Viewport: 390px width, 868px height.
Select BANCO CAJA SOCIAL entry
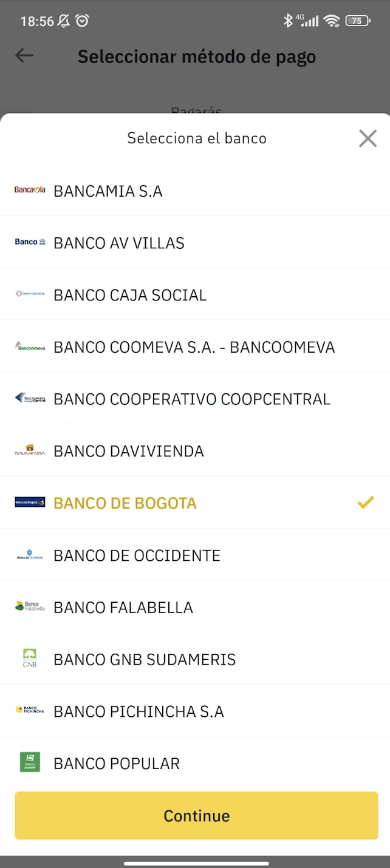click(x=195, y=294)
